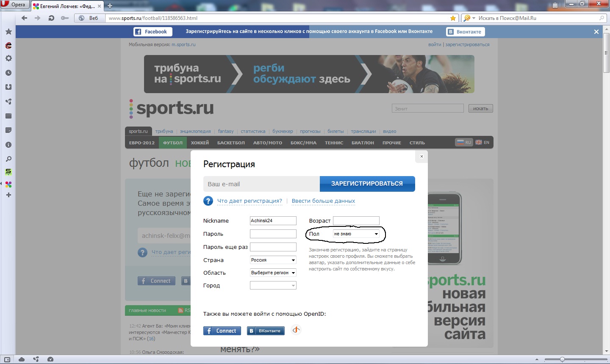Click the 'Ввести больше данных' link
610x364 pixels.
[x=323, y=201]
